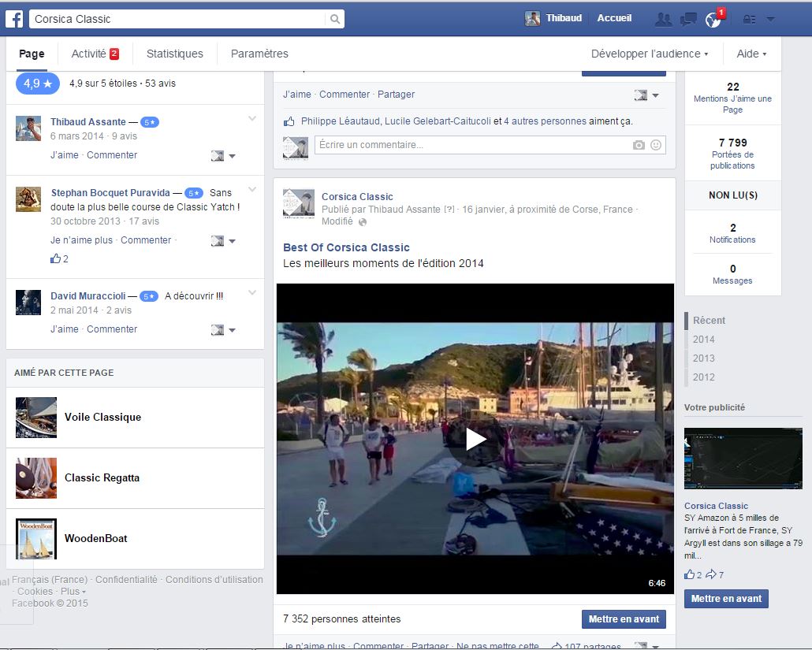Image resolution: width=812 pixels, height=650 pixels.
Task: Click the Voile Classique thumbnail image
Action: click(x=36, y=418)
